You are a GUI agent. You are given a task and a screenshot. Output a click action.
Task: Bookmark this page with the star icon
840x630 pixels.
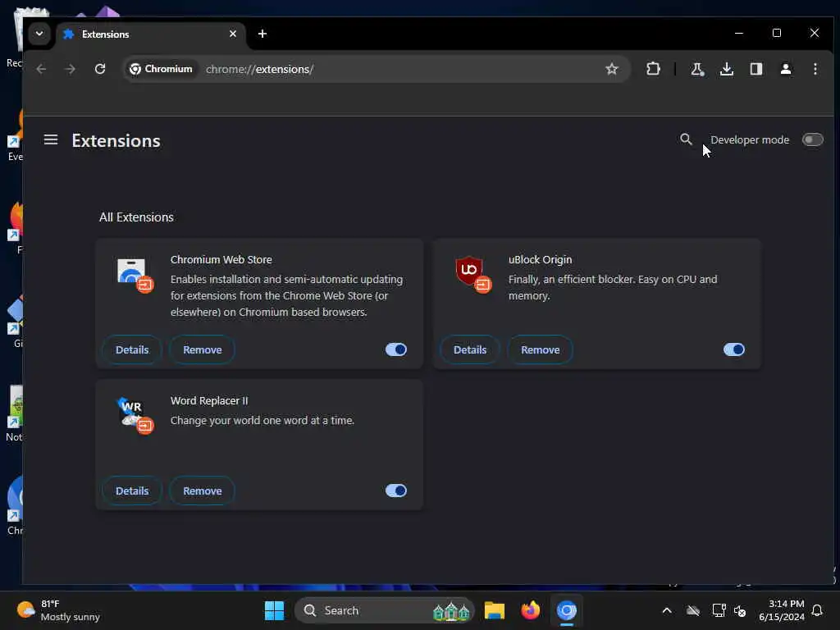[611, 69]
